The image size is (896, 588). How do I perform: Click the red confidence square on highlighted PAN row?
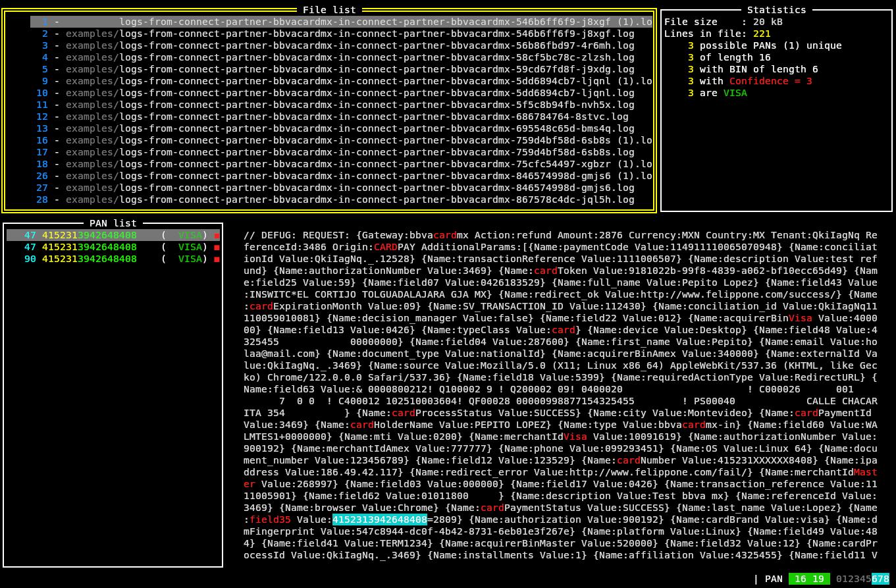[x=217, y=236]
